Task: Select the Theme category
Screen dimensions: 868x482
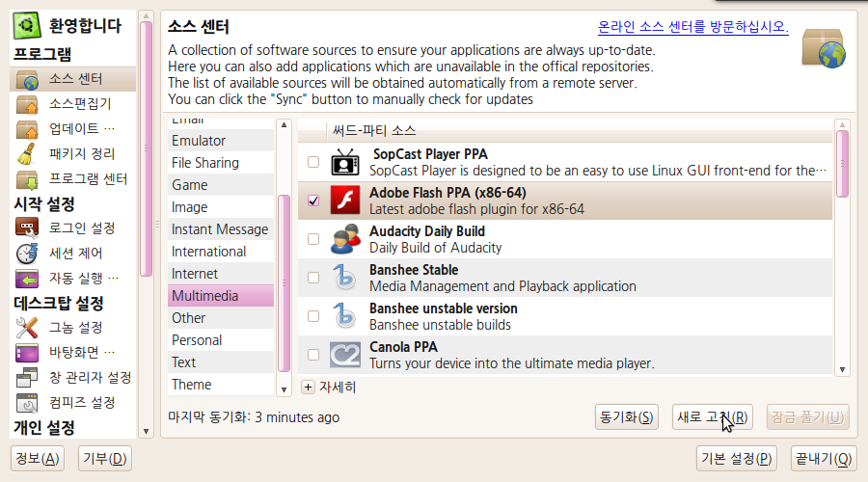Action: click(221, 384)
